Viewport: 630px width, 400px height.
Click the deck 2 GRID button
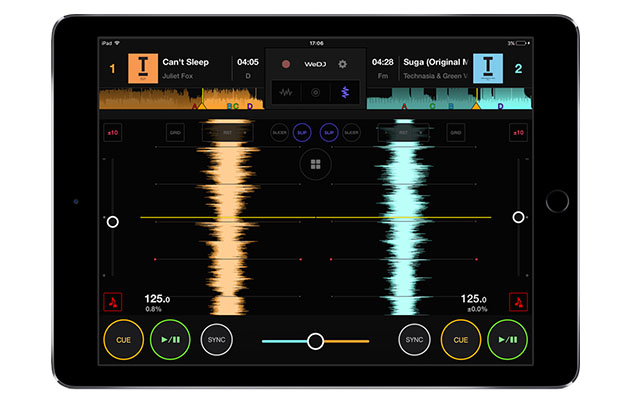click(455, 132)
